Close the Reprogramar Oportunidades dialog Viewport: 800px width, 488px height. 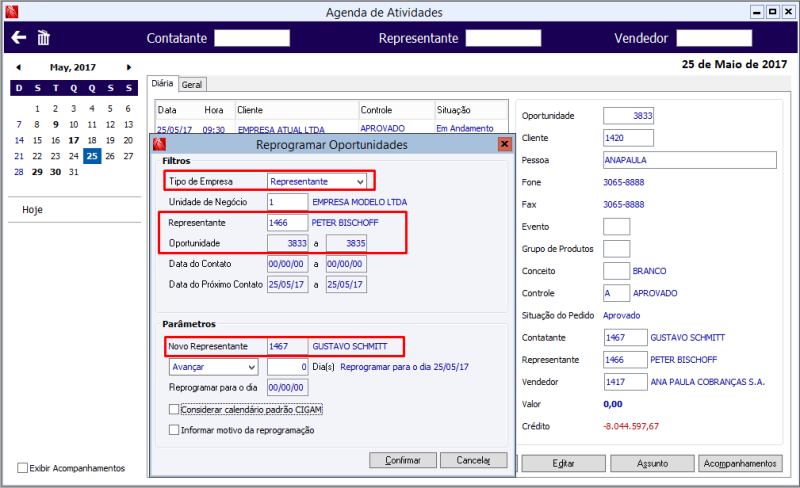click(505, 144)
